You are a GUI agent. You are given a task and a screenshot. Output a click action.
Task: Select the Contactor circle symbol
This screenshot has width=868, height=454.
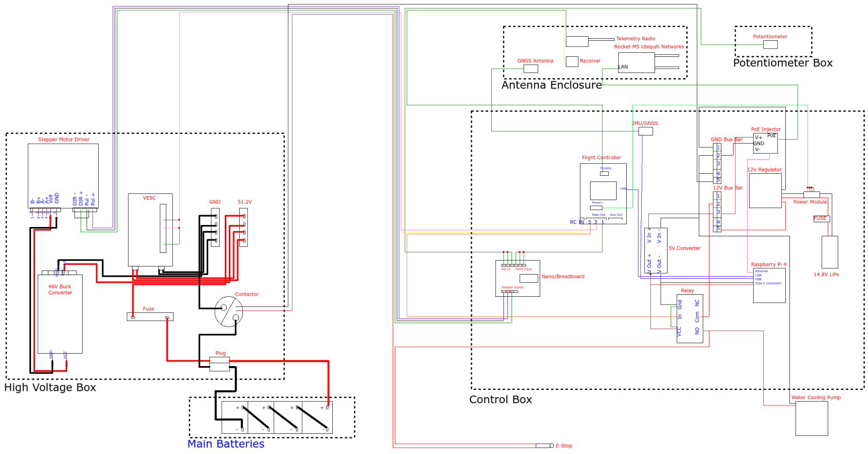click(x=228, y=311)
